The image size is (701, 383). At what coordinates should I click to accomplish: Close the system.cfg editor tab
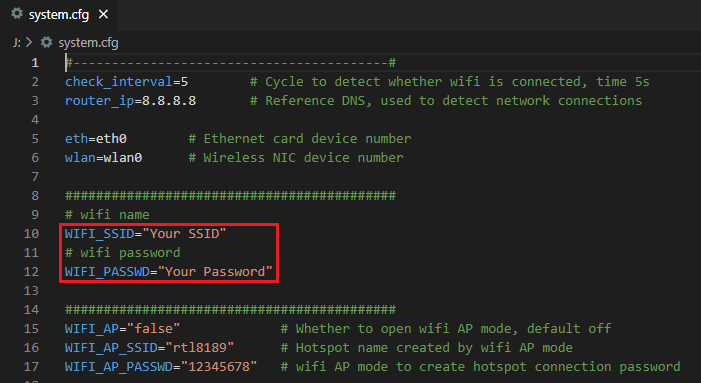(103, 14)
